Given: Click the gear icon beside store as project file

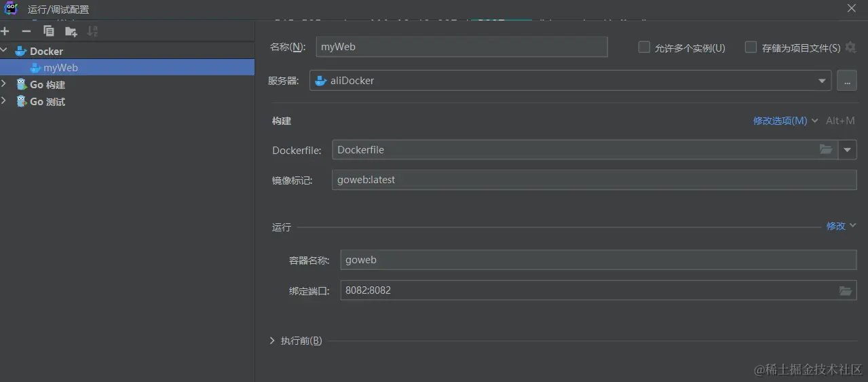Looking at the screenshot, I should point(850,47).
